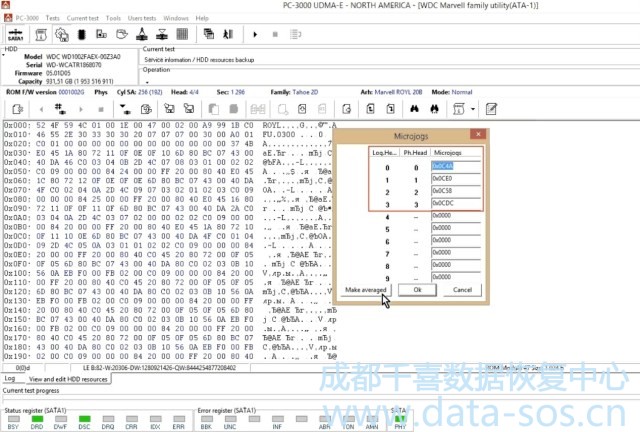This screenshot has width=640, height=432.
Task: Click the Ph.Head column header
Action: (415, 152)
